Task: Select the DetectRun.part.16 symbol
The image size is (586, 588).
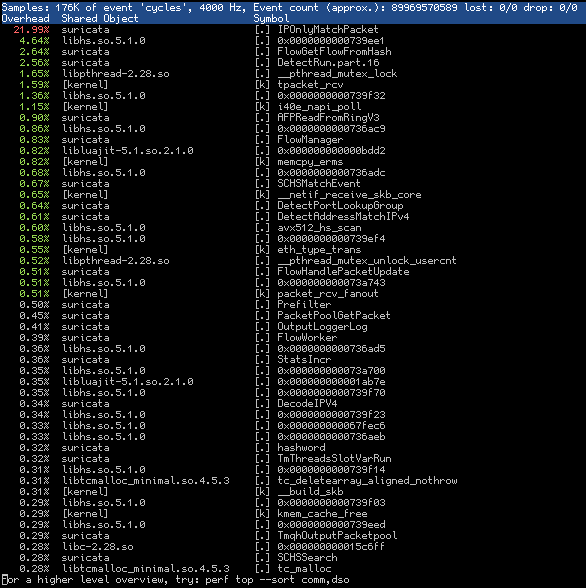Action: pyautogui.click(x=328, y=63)
